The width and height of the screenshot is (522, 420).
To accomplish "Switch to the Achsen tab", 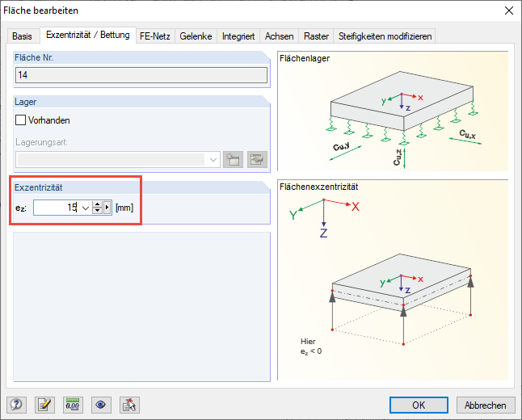I will coord(280,36).
